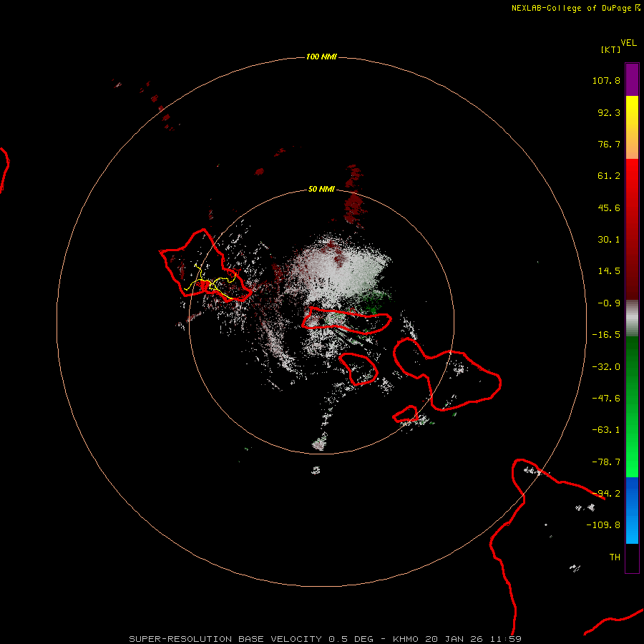The width and height of the screenshot is (644, 644).
Task: Click the TH legend label
Action: (x=615, y=557)
